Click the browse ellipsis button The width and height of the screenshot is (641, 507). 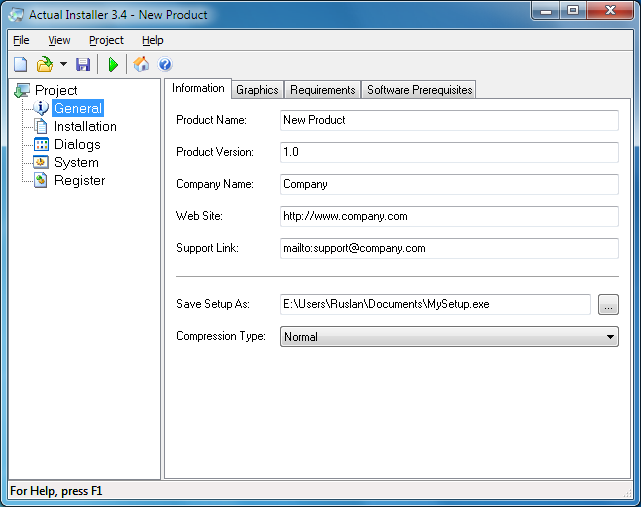point(608,305)
